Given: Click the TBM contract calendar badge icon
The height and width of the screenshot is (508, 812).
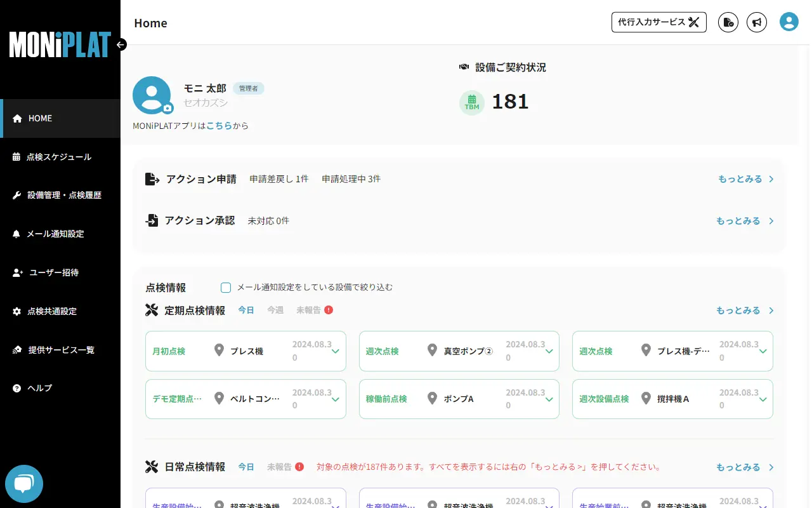Looking at the screenshot, I should coord(471,102).
